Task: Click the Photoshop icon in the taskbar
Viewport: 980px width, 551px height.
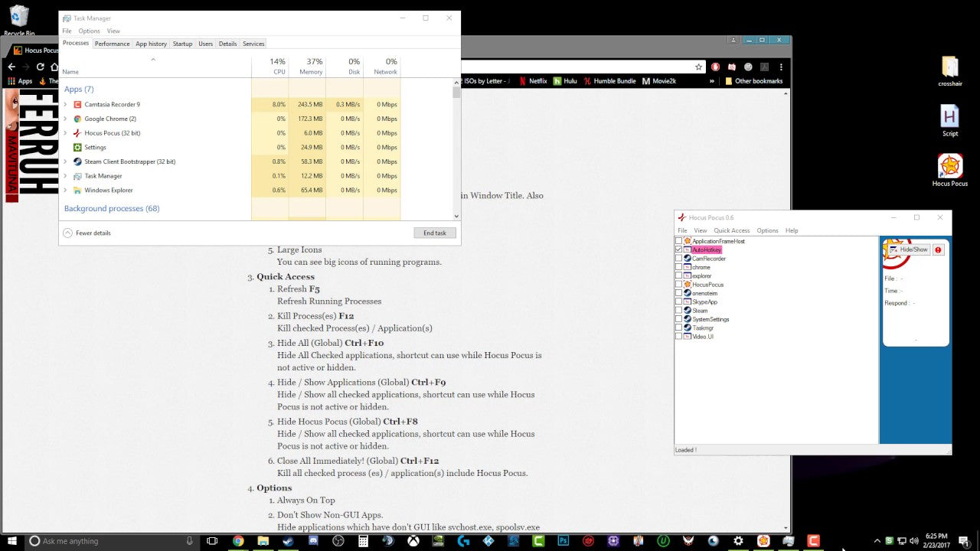Action: point(563,541)
